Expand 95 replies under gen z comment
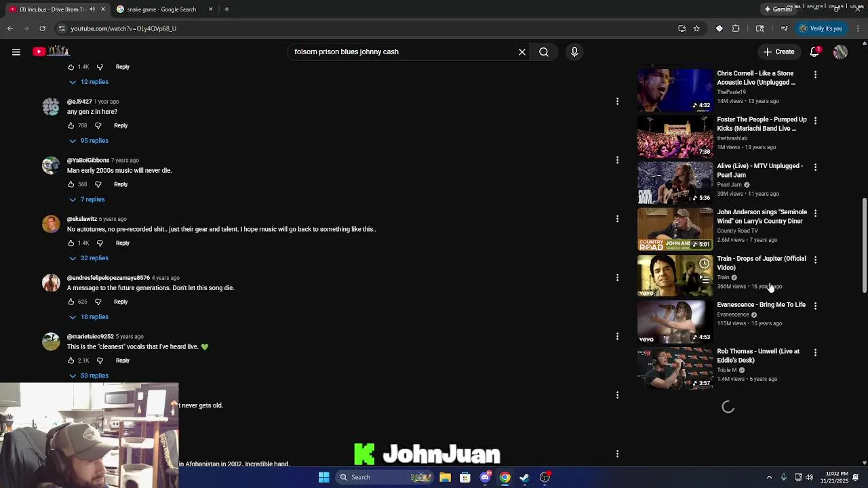868x488 pixels. [x=88, y=141]
